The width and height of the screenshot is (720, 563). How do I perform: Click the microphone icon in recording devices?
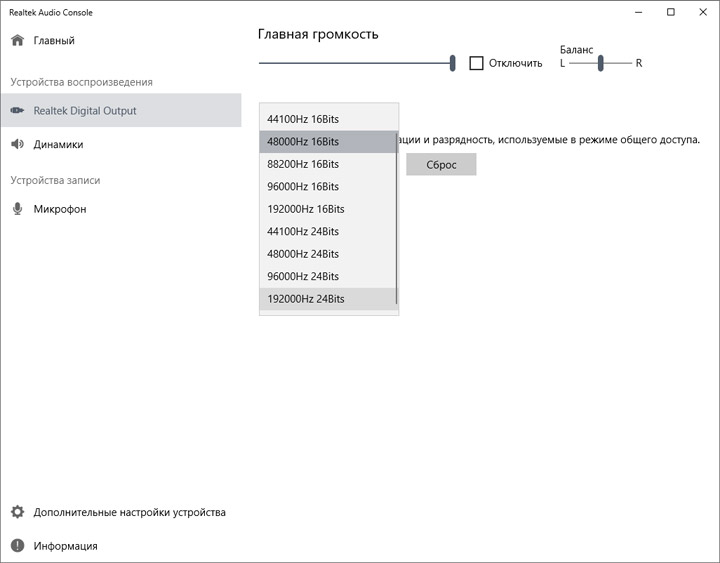17,209
